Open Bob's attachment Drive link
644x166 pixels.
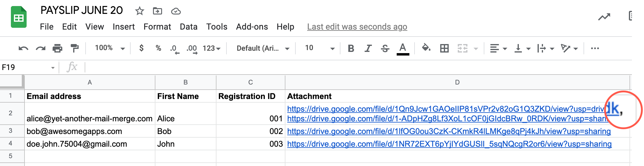coord(449,132)
